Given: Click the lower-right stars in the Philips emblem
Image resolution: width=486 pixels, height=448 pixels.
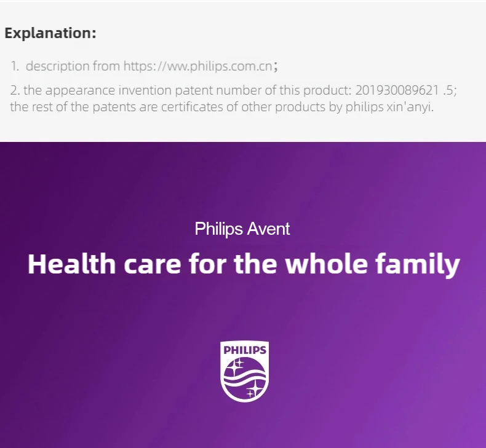Looking at the screenshot, I should pyautogui.click(x=254, y=390).
